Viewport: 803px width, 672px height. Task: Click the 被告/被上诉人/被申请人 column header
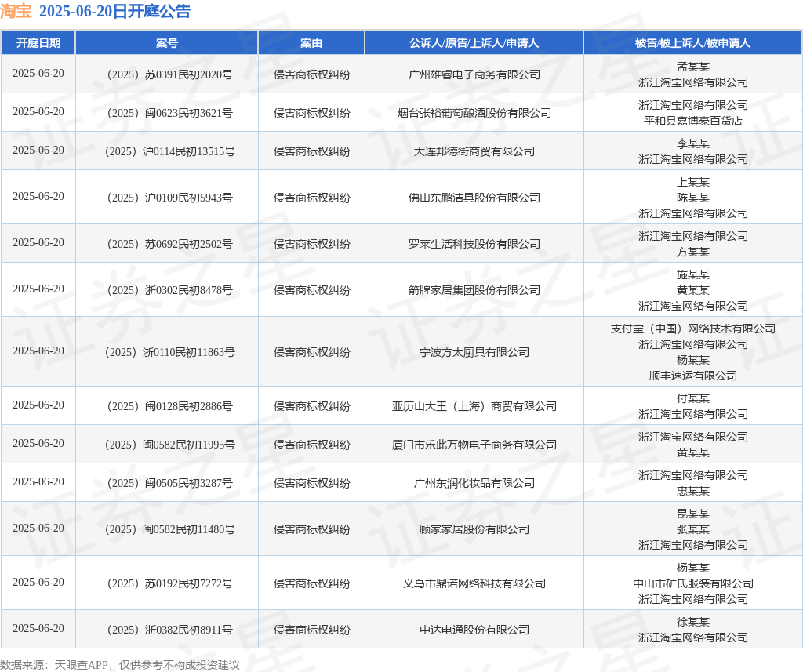(x=692, y=42)
